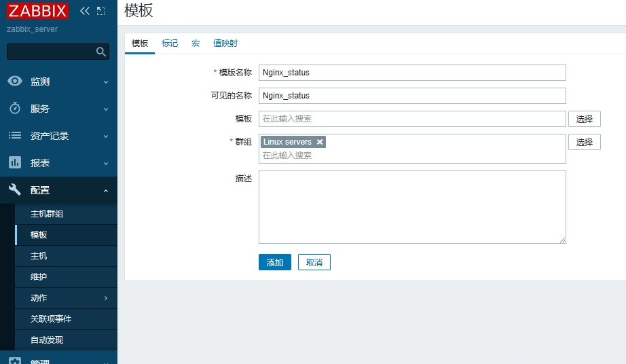Click the eye icon for 监测

(15, 81)
